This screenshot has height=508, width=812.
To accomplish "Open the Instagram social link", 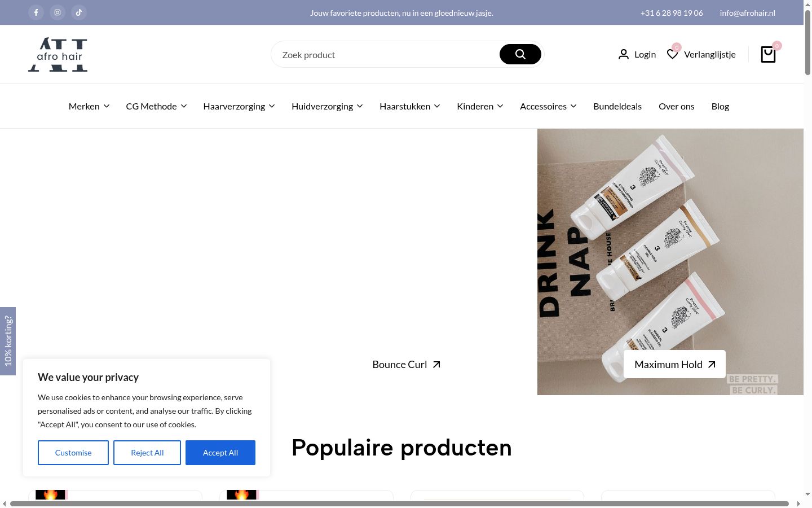I will (x=58, y=12).
